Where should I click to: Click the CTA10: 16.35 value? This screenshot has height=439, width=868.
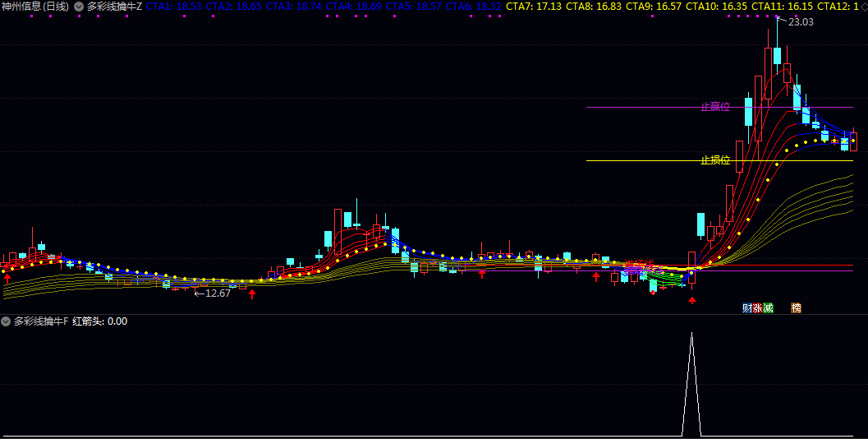[716, 7]
